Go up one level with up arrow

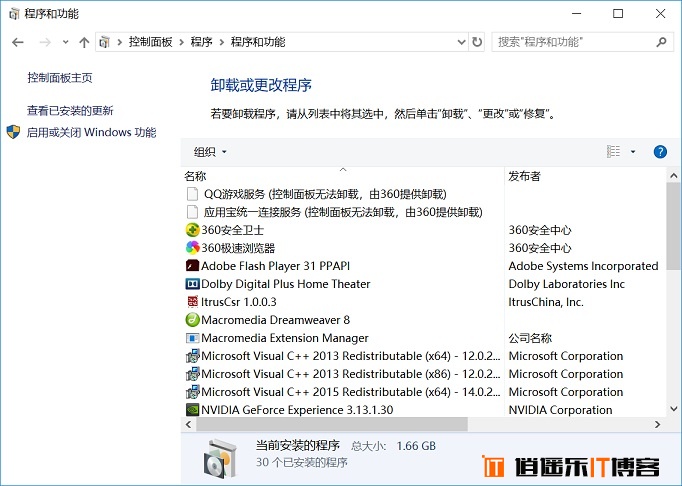84,42
